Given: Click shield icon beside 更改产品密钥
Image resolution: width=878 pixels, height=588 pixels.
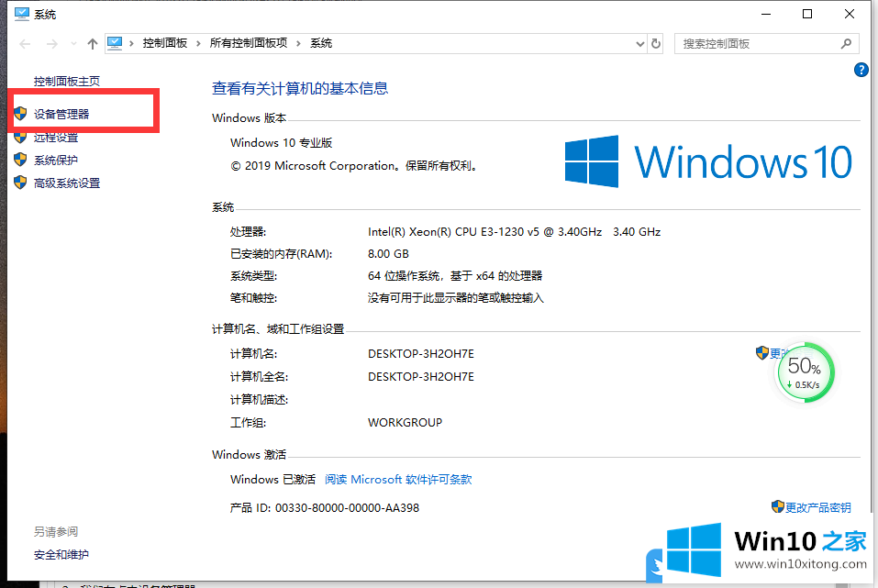Looking at the screenshot, I should coord(778,506).
